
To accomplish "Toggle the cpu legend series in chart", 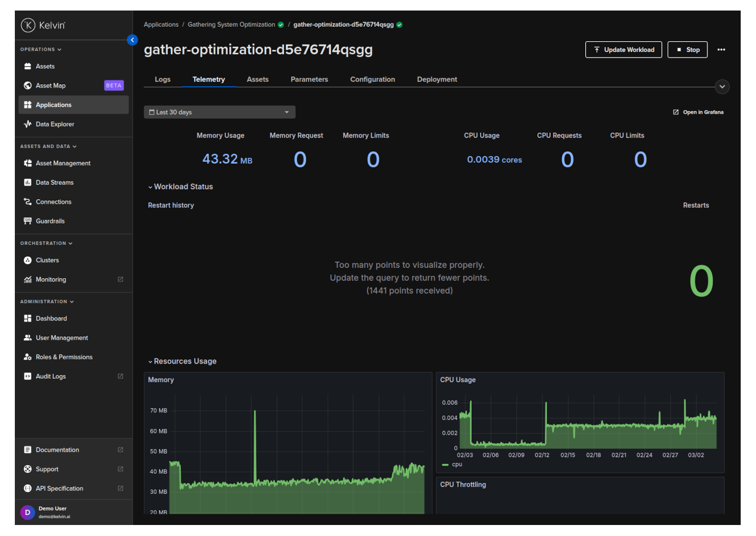I will [x=456, y=465].
